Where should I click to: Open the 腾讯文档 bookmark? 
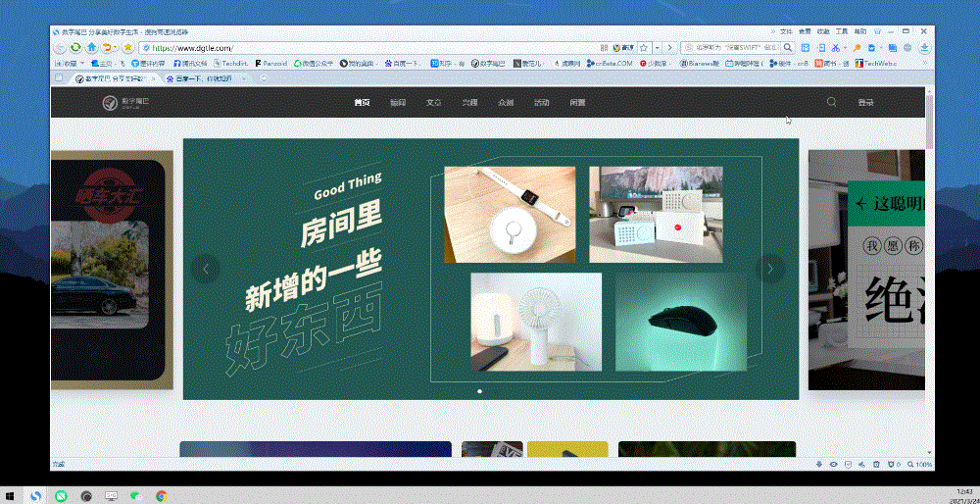click(190, 63)
